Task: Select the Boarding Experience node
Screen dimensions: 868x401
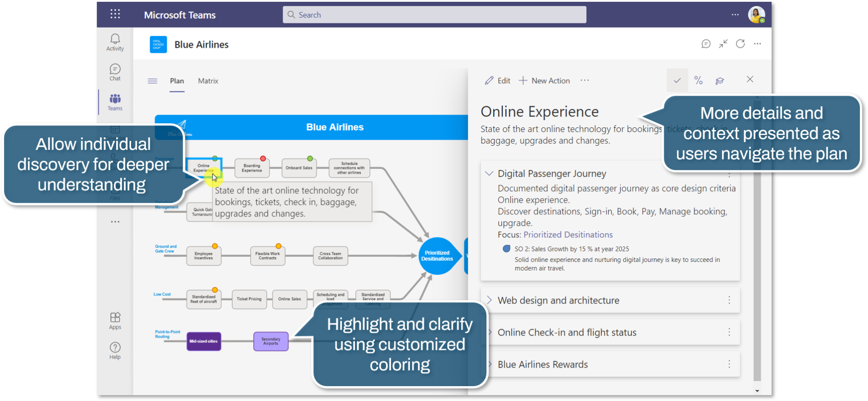Action: [252, 168]
